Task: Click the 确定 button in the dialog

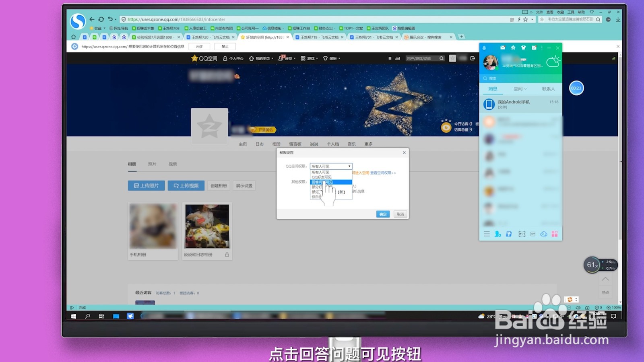Action: tap(383, 214)
